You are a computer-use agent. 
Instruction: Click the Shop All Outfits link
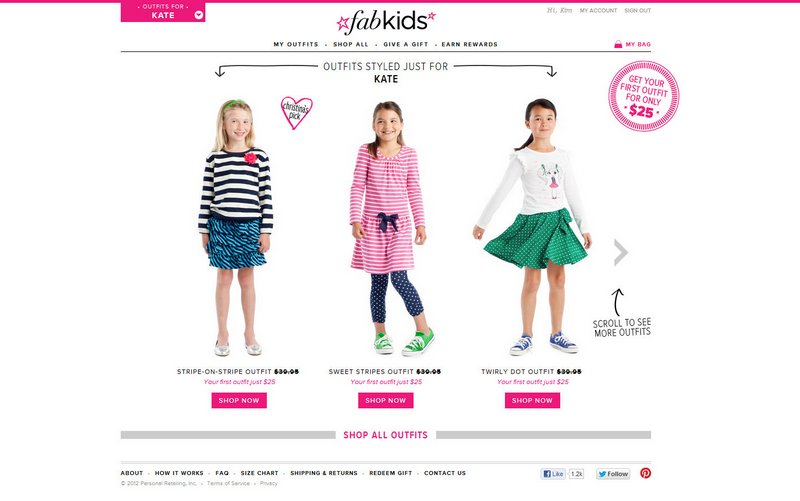[x=386, y=435]
